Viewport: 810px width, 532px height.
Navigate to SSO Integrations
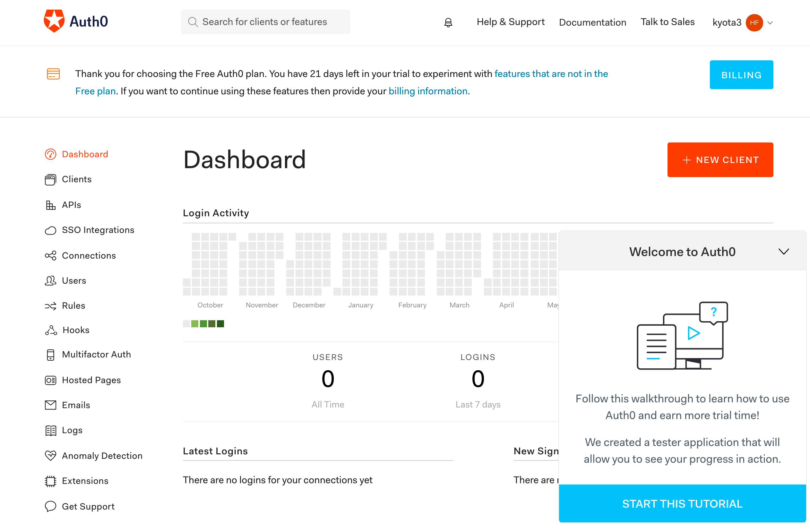click(98, 230)
